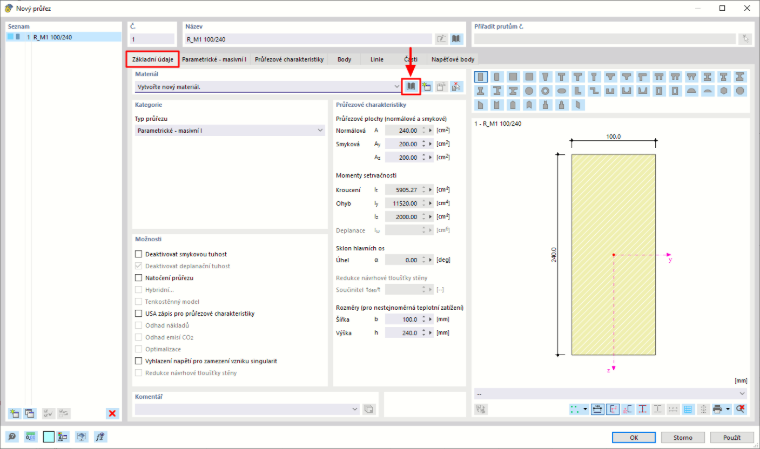Select the circle solid section shape icon
The height and width of the screenshot is (449, 760).
(x=529, y=91)
